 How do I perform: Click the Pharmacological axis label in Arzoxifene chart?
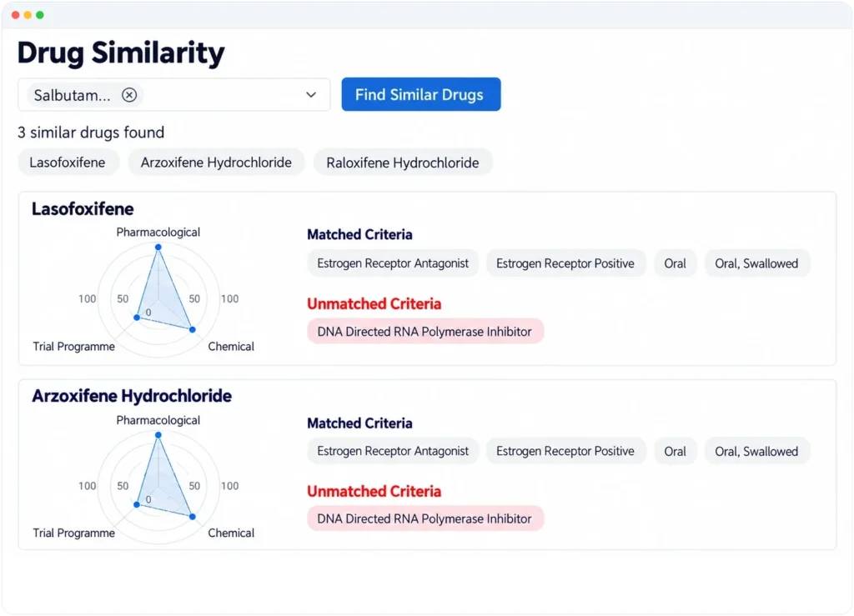[158, 420]
